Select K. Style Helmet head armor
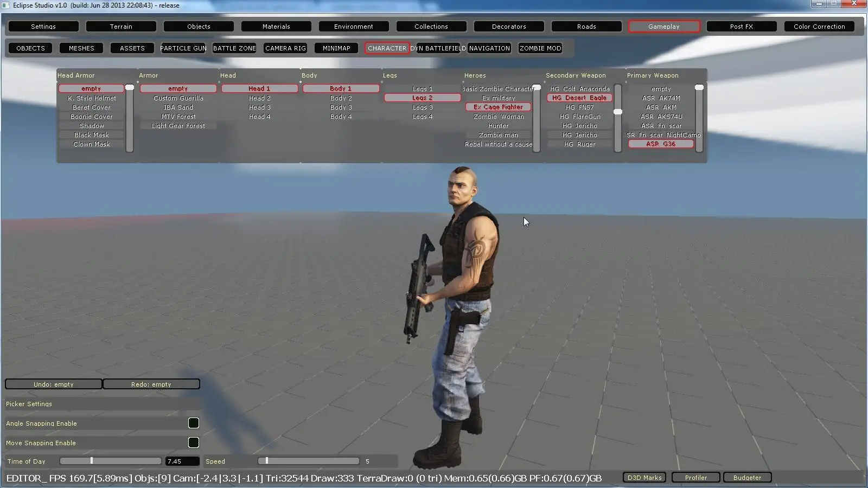 92,98
